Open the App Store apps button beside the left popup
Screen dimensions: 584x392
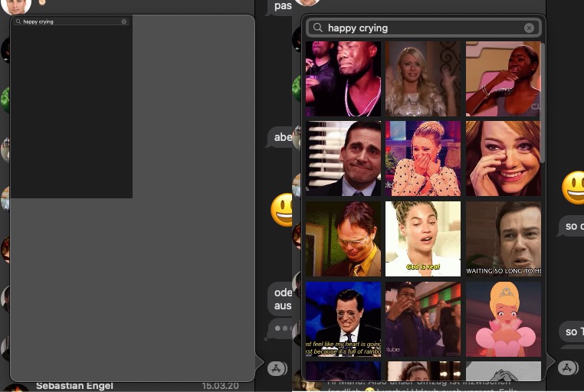point(277,368)
